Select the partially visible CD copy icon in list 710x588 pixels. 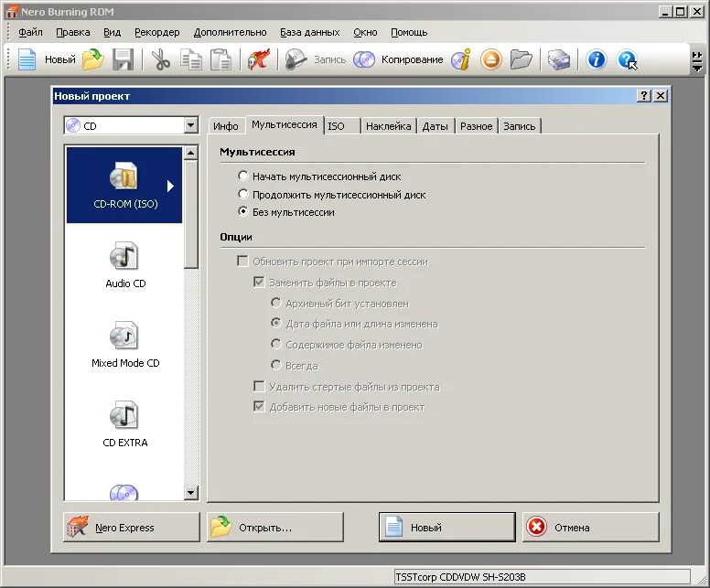(x=124, y=492)
